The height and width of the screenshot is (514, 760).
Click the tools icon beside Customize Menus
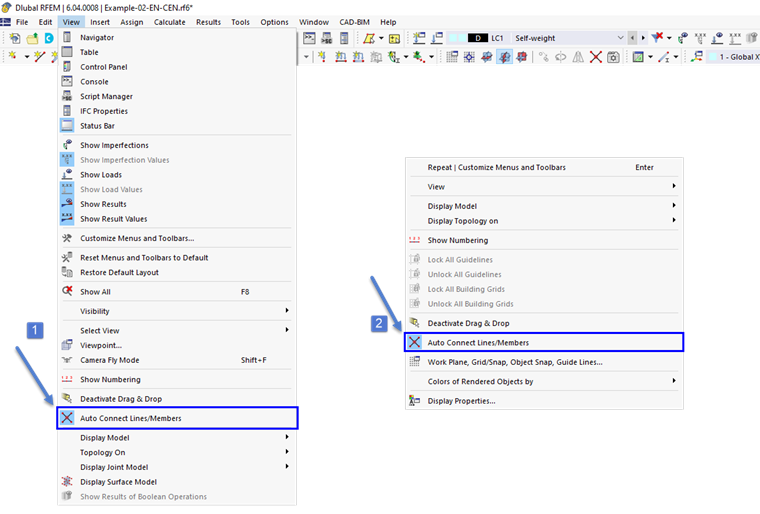pos(67,238)
